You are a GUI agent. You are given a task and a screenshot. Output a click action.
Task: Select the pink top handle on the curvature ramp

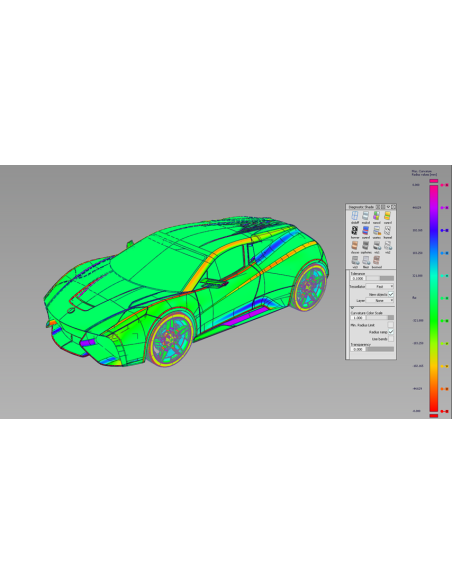click(x=444, y=185)
